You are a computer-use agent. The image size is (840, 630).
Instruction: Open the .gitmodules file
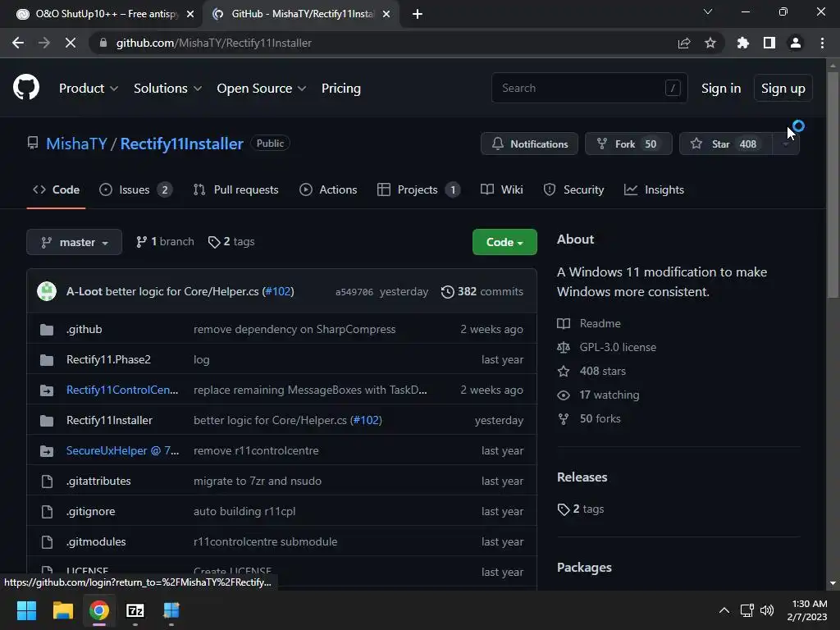tap(96, 541)
